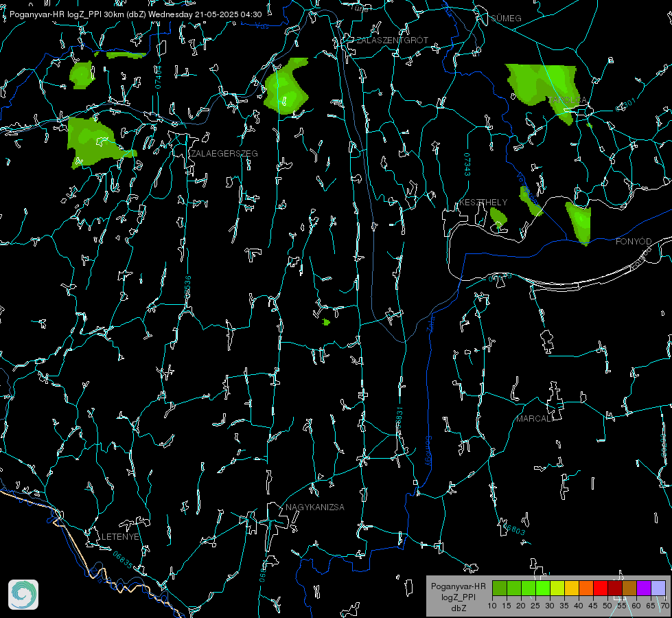This screenshot has height=618, width=672.
Task: Choose the 50-55 dBZ dark red swatch
Action: pyautogui.click(x=615, y=588)
